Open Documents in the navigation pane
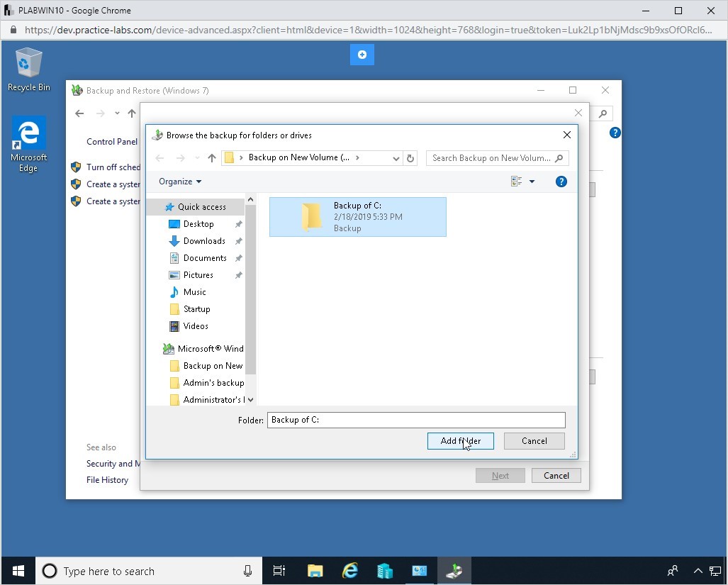 click(x=205, y=258)
